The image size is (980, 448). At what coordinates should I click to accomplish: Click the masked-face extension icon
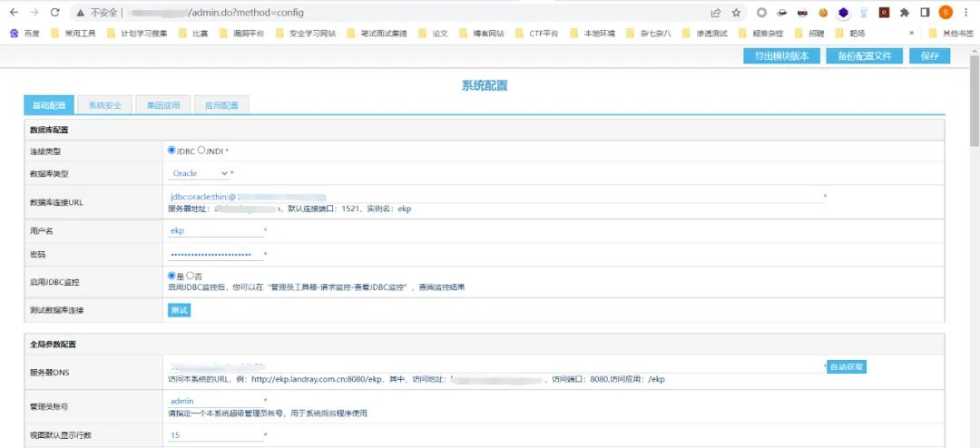coord(802,13)
